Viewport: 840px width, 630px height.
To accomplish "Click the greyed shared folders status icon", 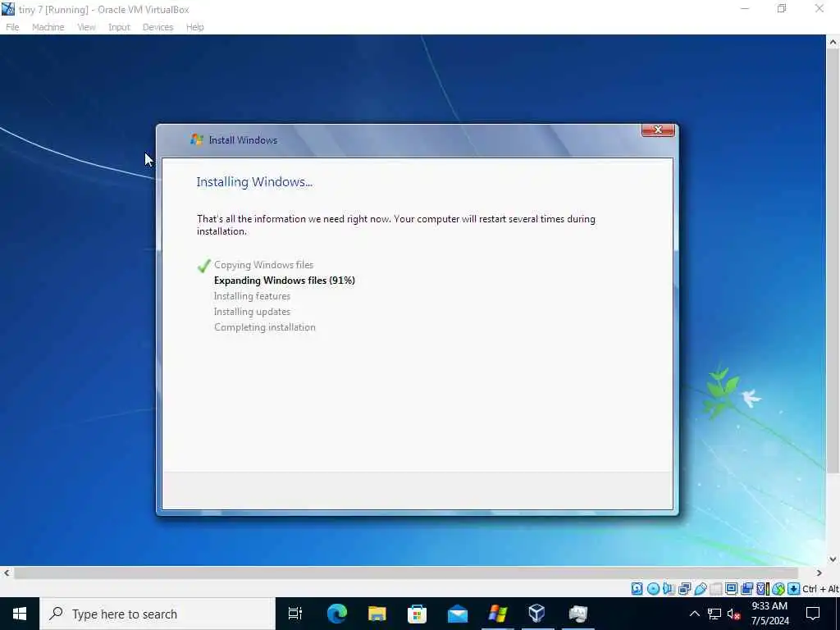I will point(715,589).
